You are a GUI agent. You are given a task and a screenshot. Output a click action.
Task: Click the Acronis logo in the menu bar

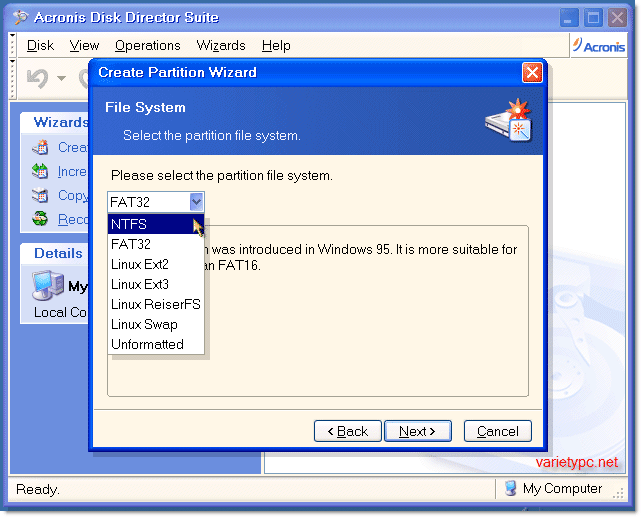599,45
